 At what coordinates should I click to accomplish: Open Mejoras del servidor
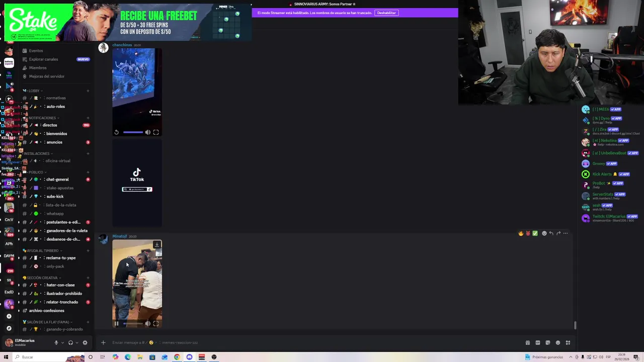[x=47, y=76]
